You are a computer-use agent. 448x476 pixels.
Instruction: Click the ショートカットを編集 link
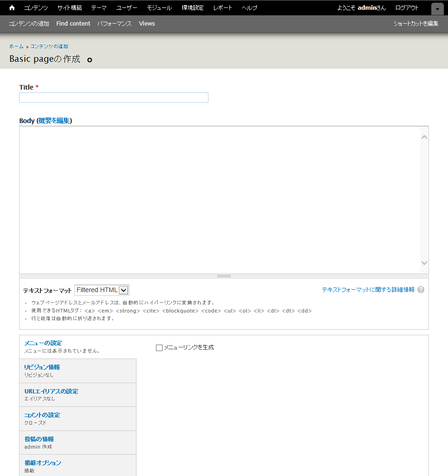[416, 24]
